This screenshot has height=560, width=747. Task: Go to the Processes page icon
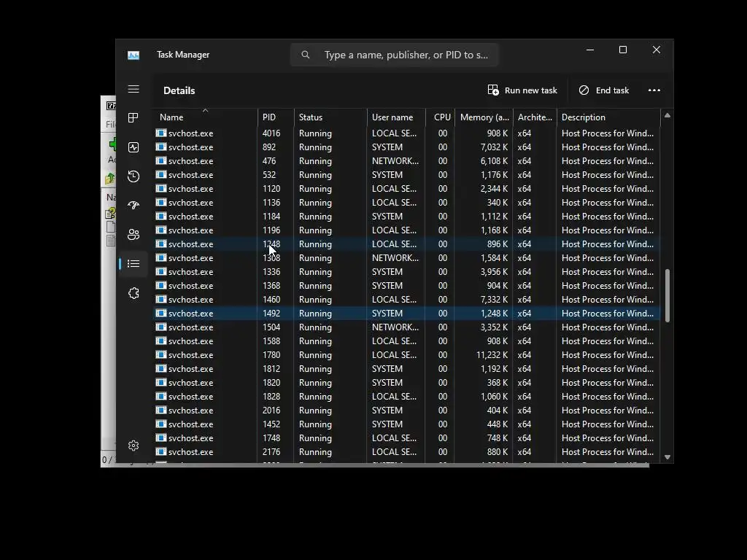coord(133,117)
